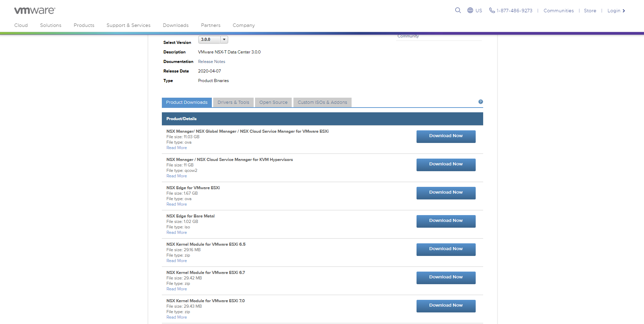Image resolution: width=644 pixels, height=324 pixels.
Task: Open the Company menu
Action: point(244,25)
